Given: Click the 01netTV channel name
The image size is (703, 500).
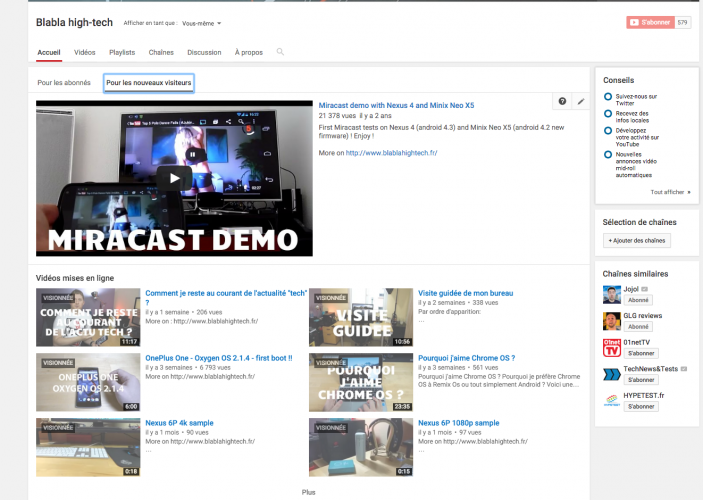Looking at the screenshot, I should 636,342.
